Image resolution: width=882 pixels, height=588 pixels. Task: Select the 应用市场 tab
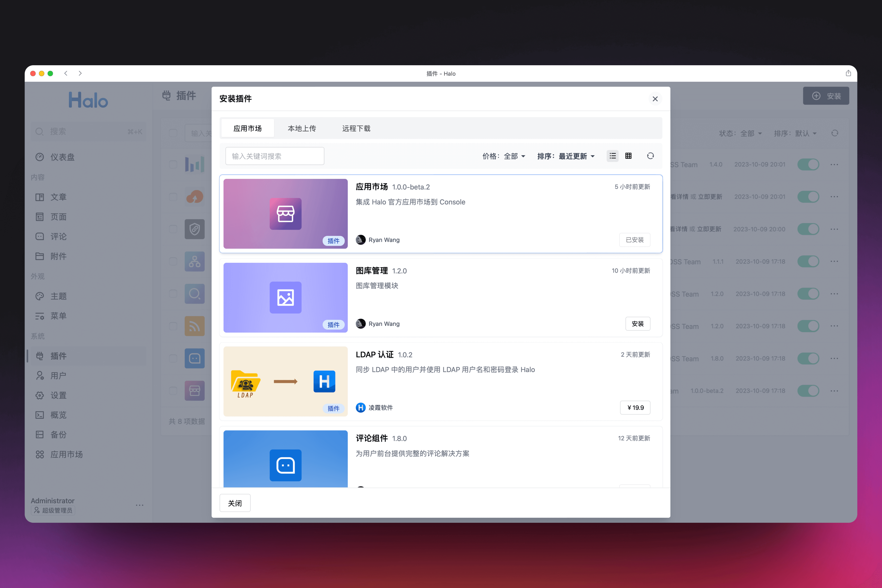[x=248, y=128]
